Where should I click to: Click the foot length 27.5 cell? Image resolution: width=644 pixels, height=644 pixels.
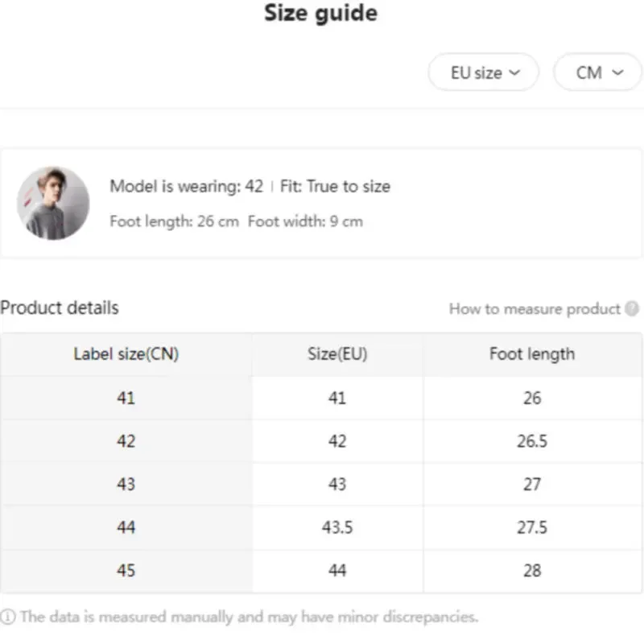tap(533, 527)
